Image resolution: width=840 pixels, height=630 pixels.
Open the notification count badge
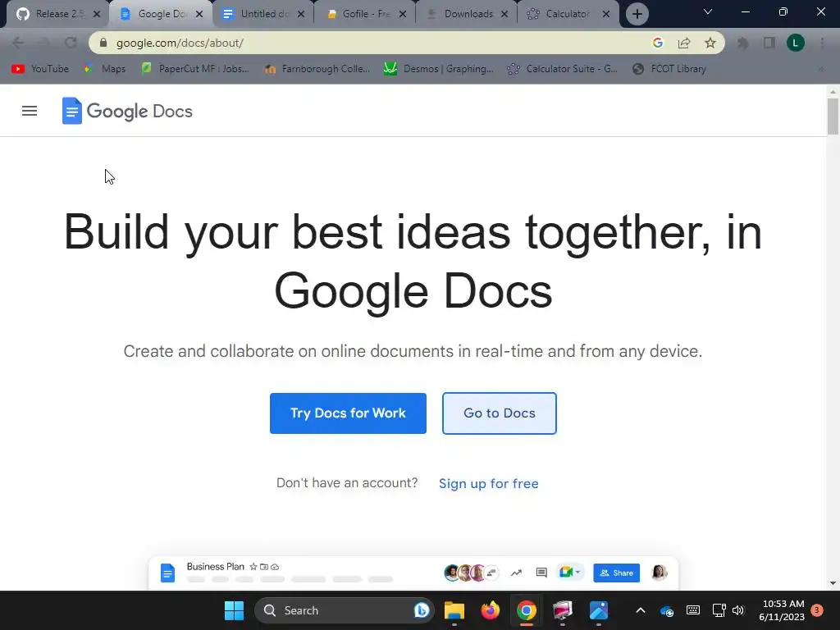(817, 610)
